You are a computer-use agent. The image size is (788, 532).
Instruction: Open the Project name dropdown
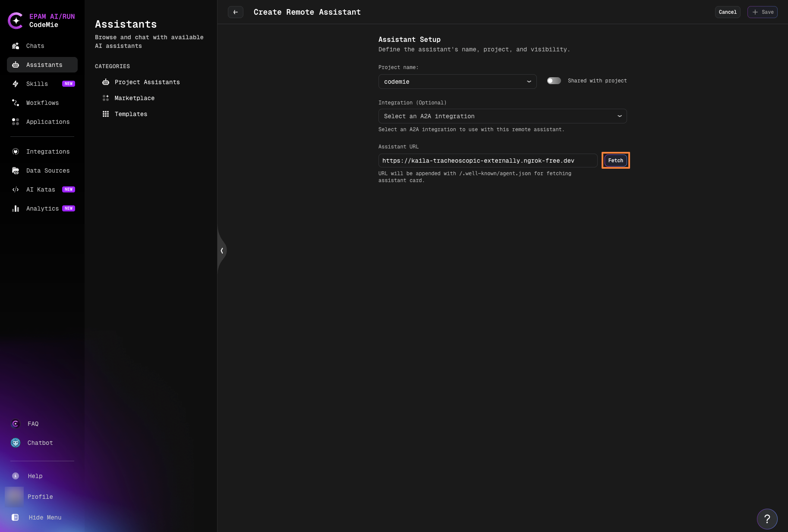(457, 82)
